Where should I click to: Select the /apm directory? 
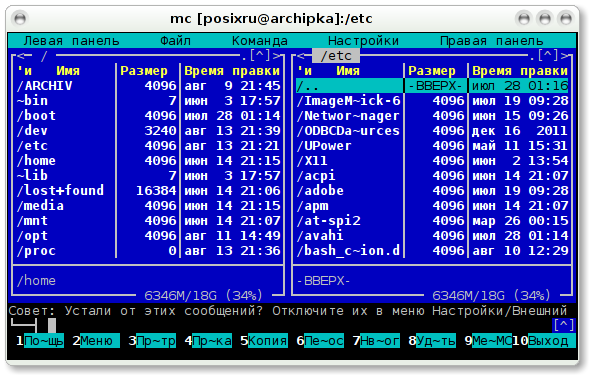pos(432,206)
